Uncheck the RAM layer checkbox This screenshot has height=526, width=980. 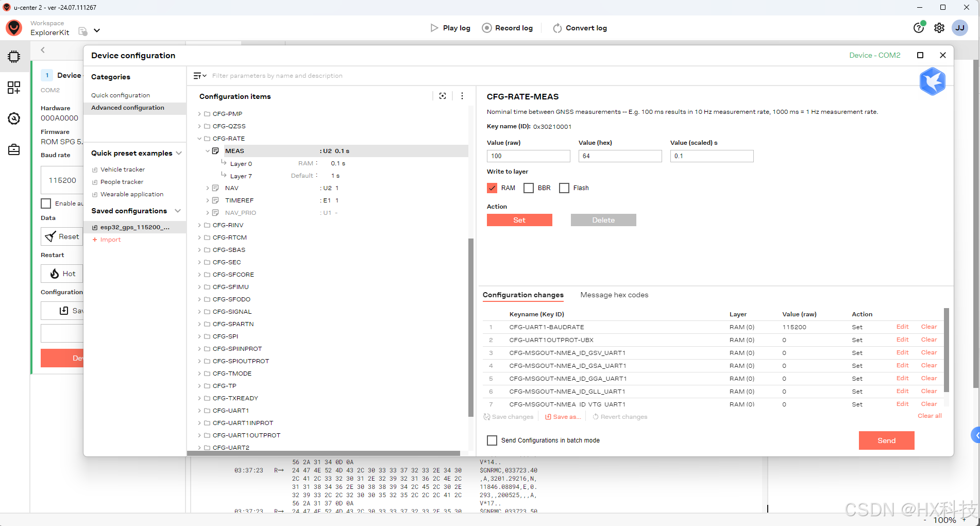492,188
